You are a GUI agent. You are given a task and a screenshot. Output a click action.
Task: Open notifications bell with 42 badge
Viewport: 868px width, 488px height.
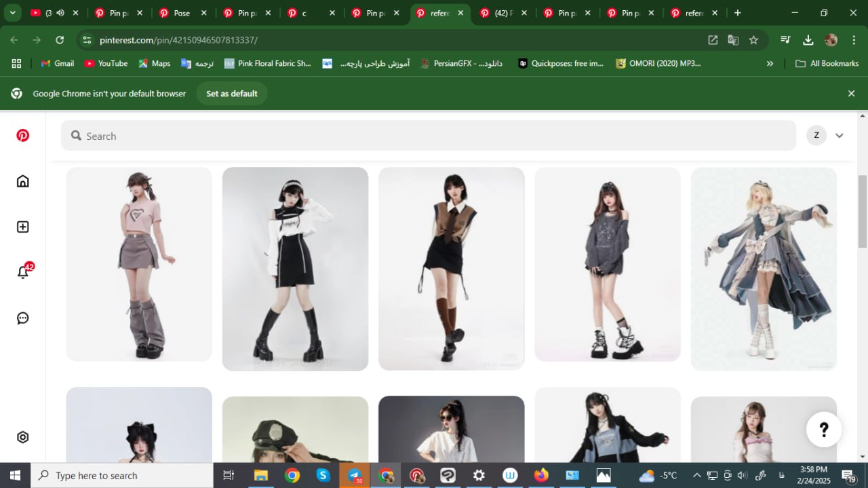click(23, 272)
